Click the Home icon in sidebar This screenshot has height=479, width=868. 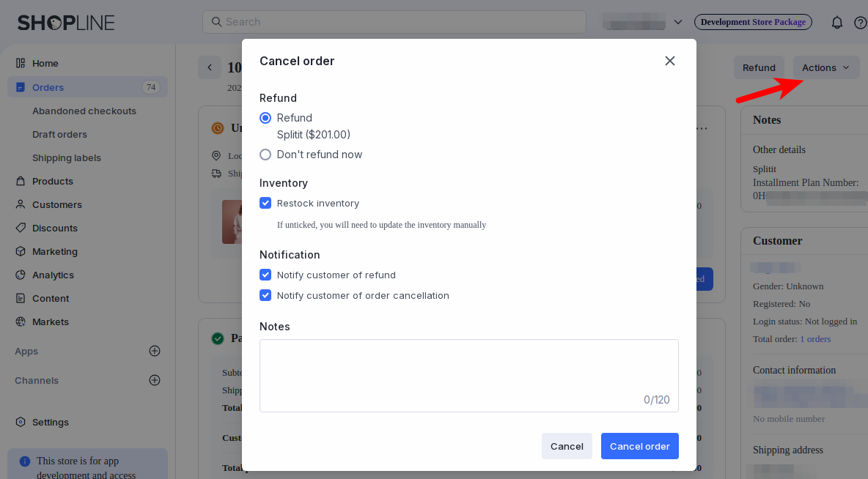[x=21, y=63]
